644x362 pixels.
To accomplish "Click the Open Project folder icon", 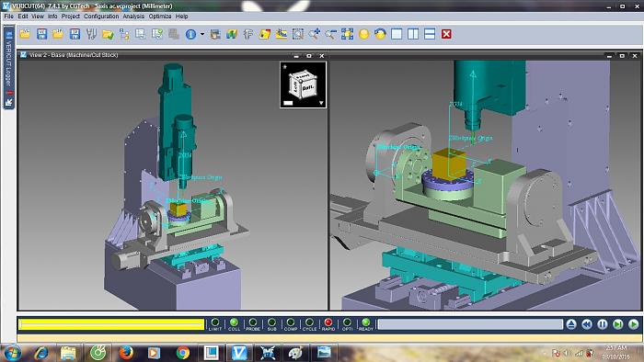I will (25, 34).
